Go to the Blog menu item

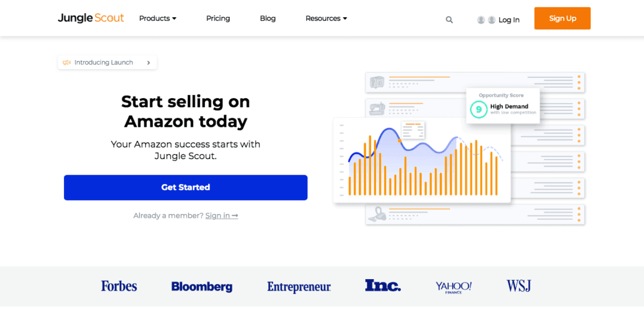click(268, 18)
